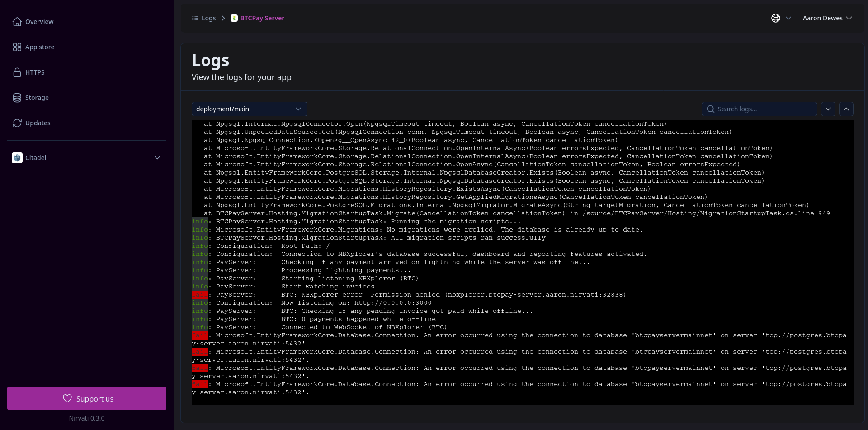Open the deployment/main log source dropdown

coord(249,109)
